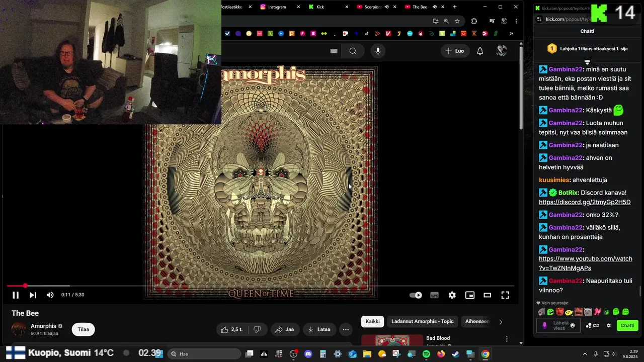
Task: Switch to miniplayer mode
Action: (469, 295)
